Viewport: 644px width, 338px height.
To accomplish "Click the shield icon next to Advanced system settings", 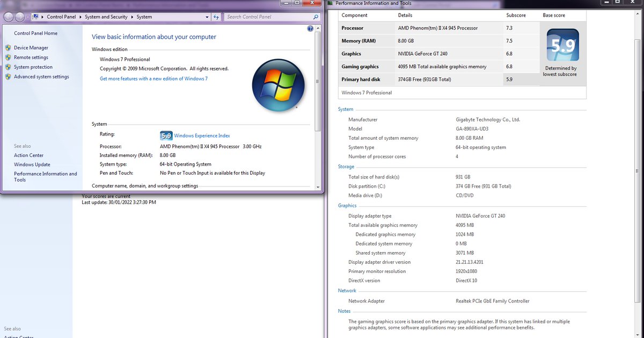I will pos(8,77).
